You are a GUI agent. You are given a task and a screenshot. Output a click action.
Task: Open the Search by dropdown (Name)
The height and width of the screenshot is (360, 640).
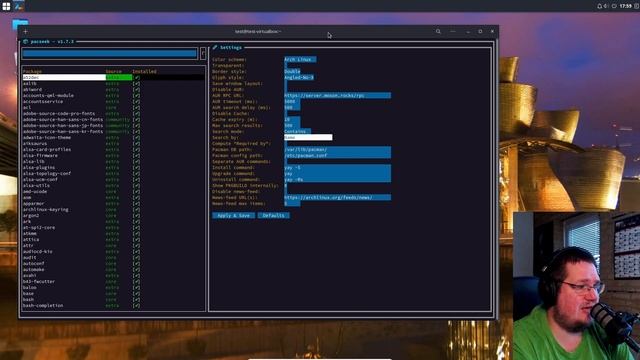pos(308,138)
